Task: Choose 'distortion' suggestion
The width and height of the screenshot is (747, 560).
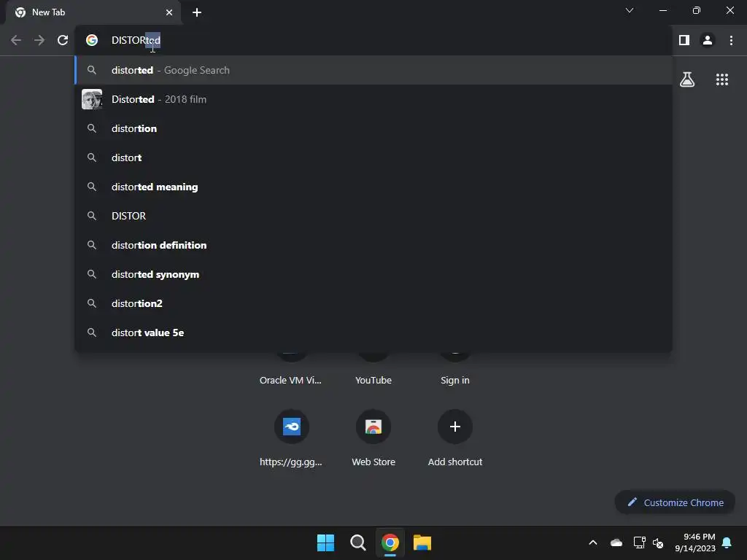Action: (373, 128)
